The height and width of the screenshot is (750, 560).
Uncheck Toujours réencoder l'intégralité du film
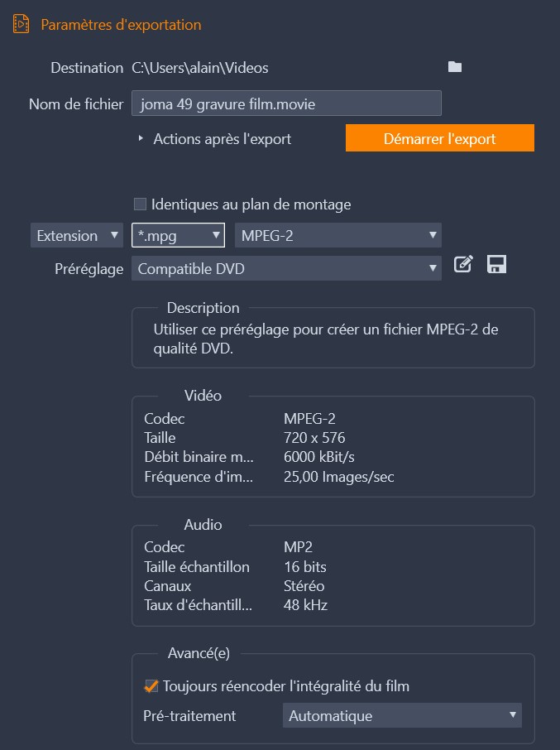click(151, 685)
